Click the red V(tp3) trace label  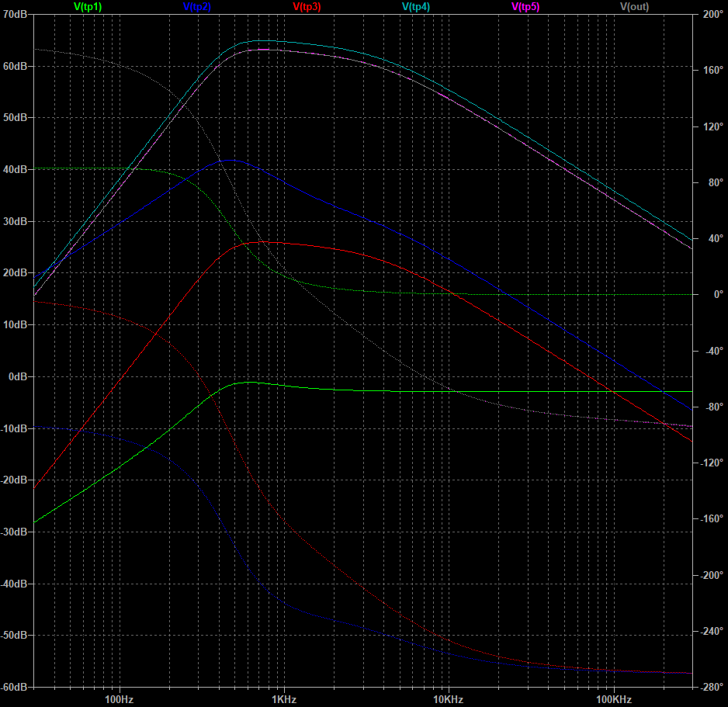pos(307,7)
